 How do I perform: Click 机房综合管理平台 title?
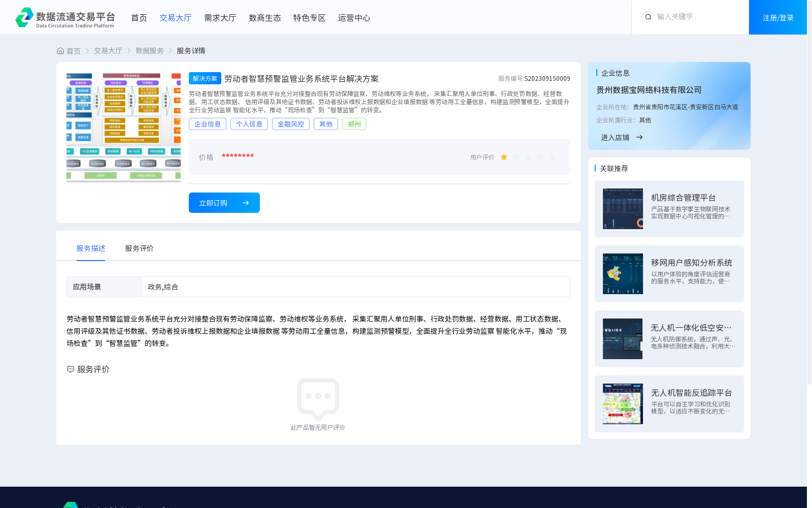(683, 198)
